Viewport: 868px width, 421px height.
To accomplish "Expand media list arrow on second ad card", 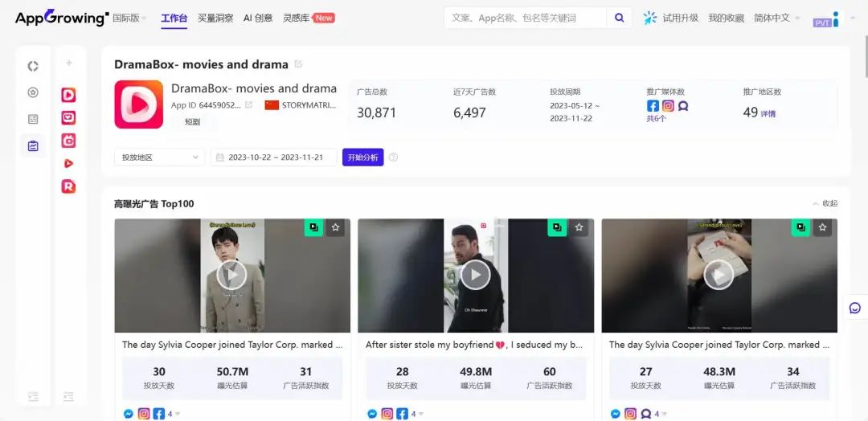I will click(x=421, y=414).
